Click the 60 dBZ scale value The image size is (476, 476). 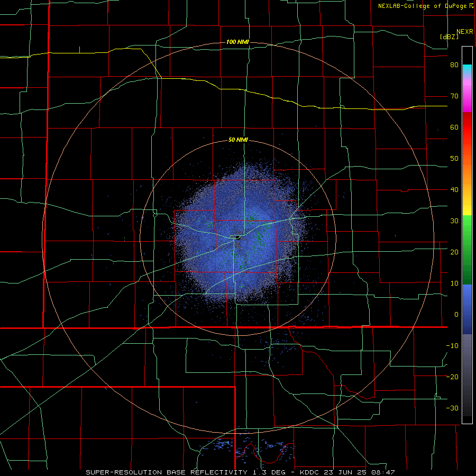pyautogui.click(x=454, y=127)
